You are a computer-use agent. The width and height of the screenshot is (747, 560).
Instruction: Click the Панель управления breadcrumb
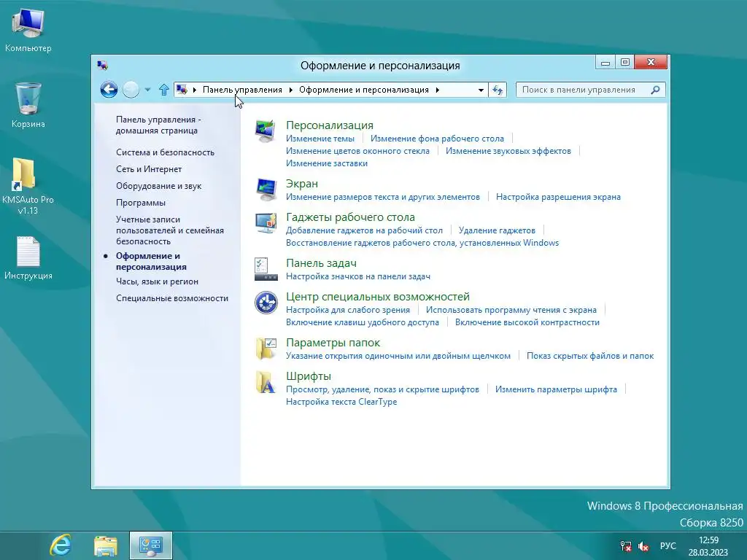point(242,90)
